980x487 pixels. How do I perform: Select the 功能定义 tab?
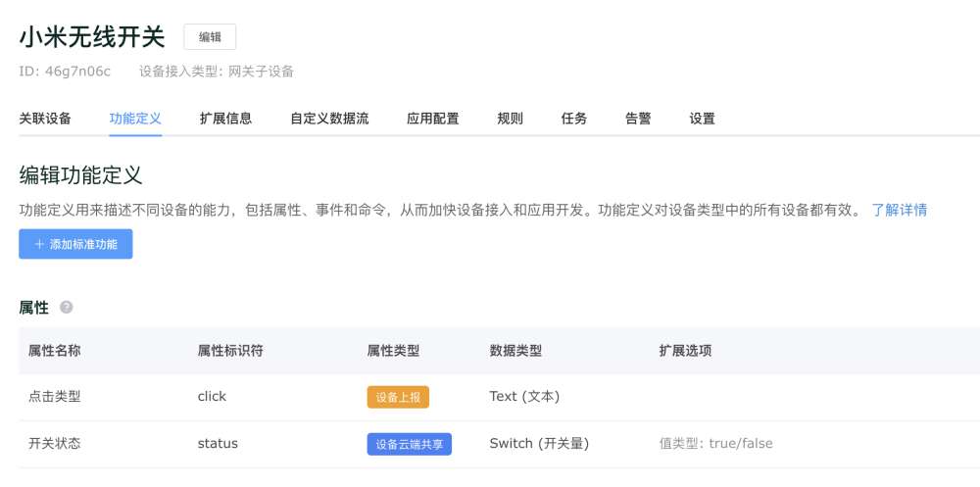pyautogui.click(x=135, y=119)
